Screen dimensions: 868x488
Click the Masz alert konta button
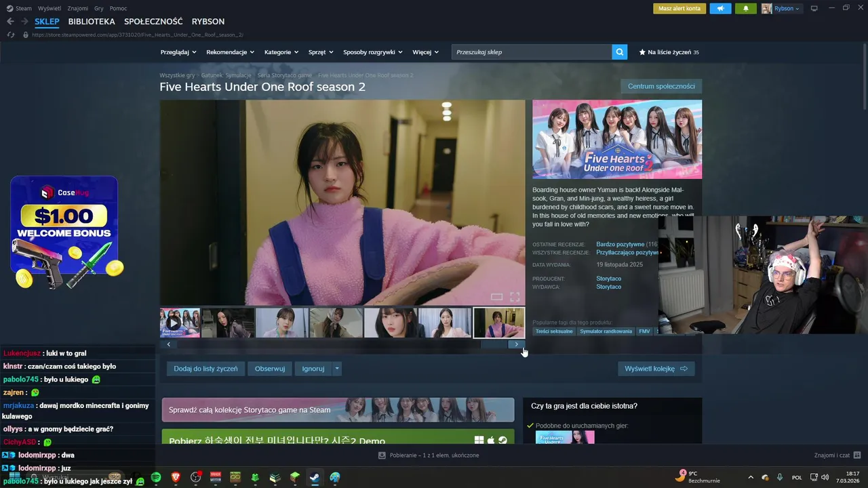click(x=679, y=8)
